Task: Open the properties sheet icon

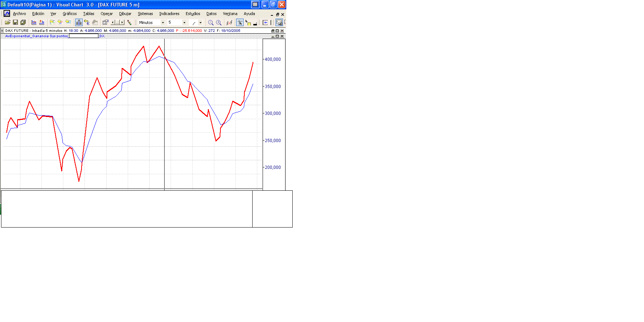Action: (105, 22)
